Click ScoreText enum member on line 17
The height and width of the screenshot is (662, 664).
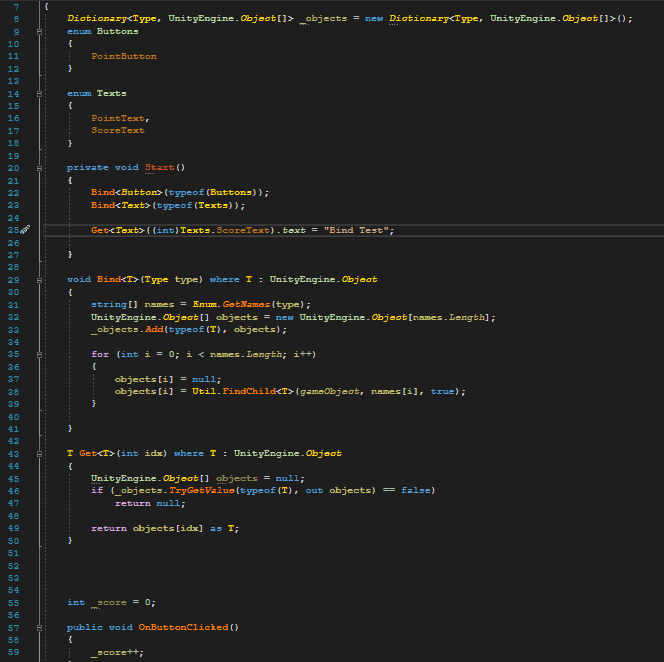coord(118,130)
